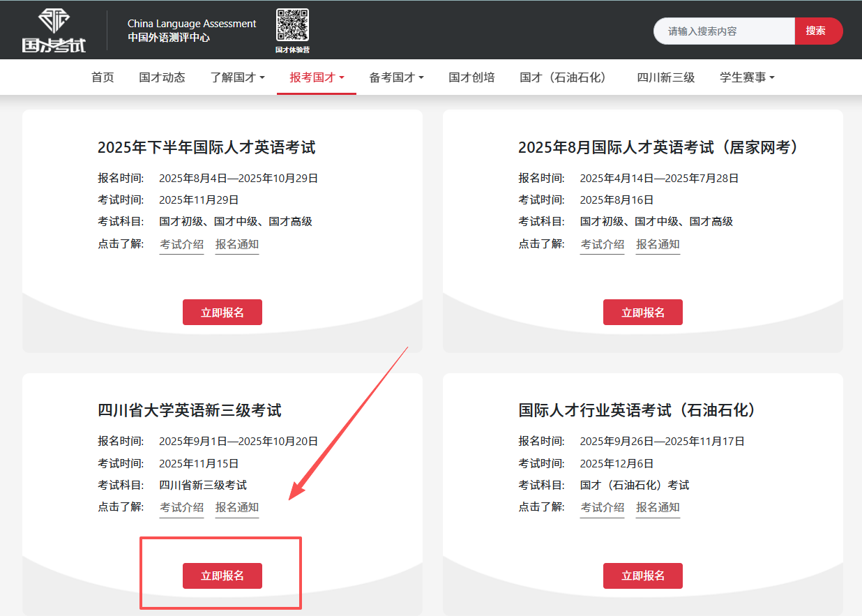862x616 pixels.
Task: Expand the 了解国才 dropdown menu
Action: (x=236, y=77)
